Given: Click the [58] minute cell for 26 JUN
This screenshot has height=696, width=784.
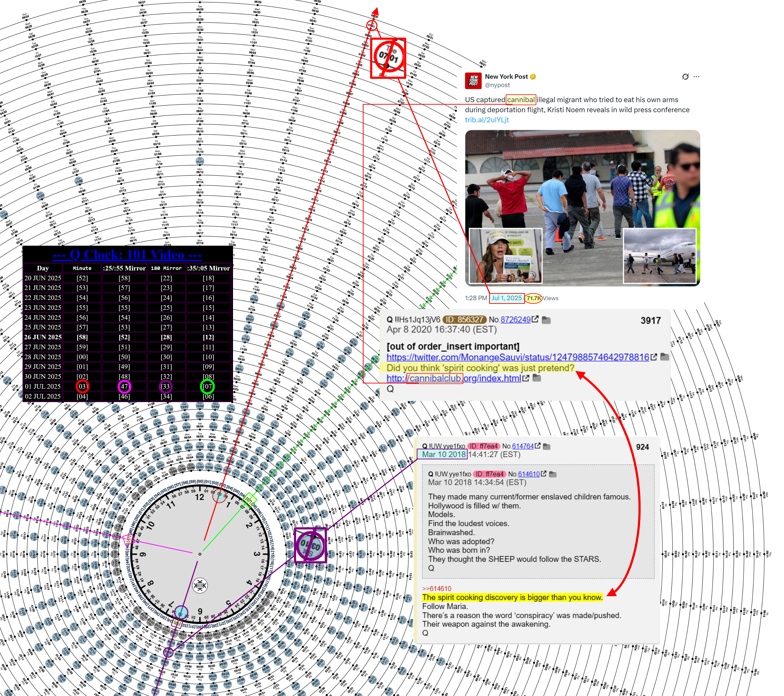Looking at the screenshot, I should click(82, 337).
